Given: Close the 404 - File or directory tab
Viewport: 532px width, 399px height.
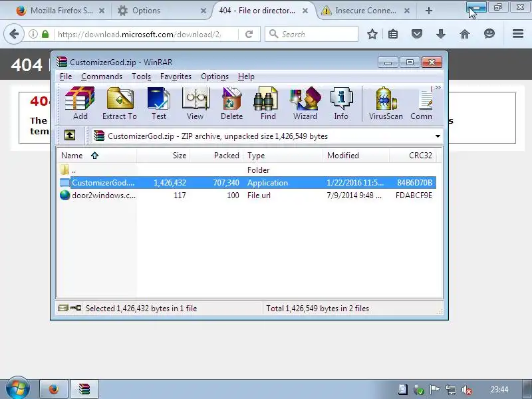Looking at the screenshot, I should (x=305, y=11).
